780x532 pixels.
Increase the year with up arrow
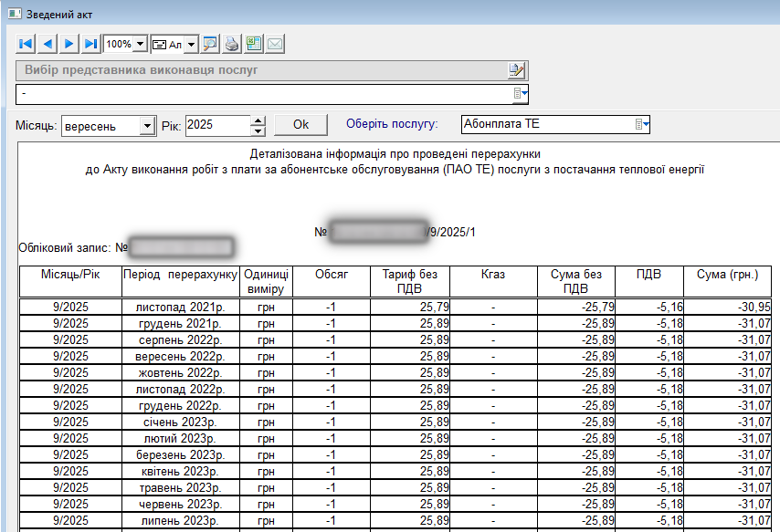(x=258, y=120)
